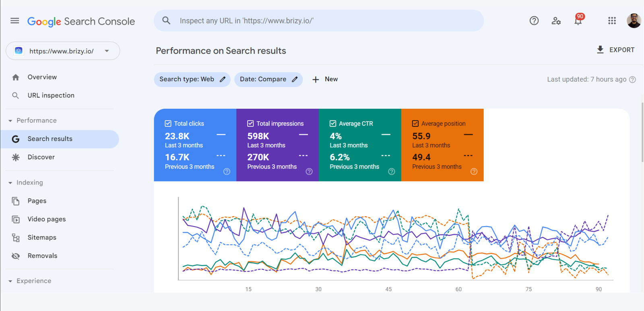Click the Total clicks 23.8K value

(x=177, y=136)
